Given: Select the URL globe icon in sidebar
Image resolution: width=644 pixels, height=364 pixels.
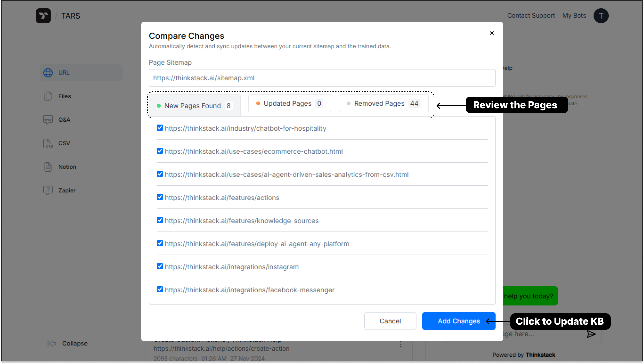Looking at the screenshot, I should click(x=48, y=73).
